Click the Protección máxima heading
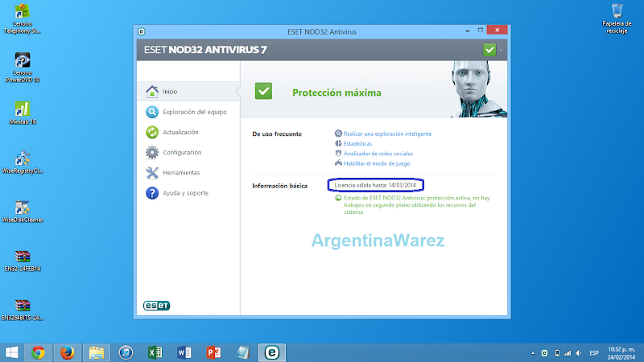The image size is (644, 362). (336, 93)
